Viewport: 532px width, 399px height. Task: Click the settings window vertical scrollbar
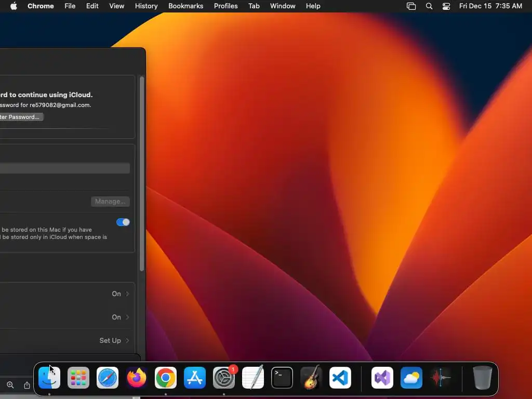point(142,174)
